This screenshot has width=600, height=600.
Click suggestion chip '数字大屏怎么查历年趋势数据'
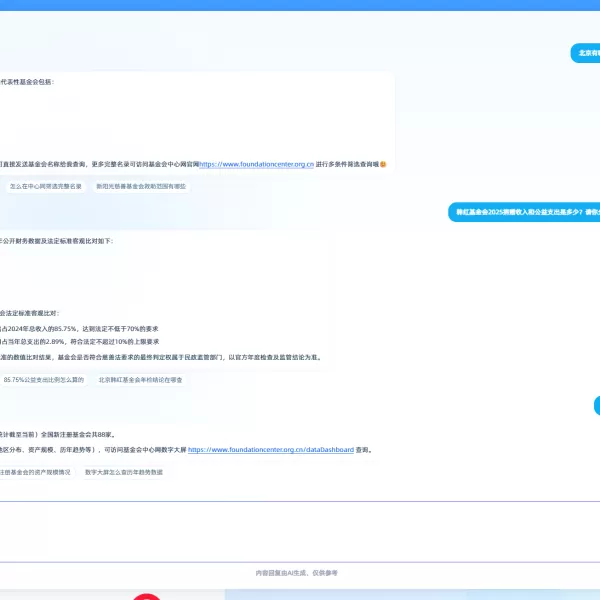click(x=124, y=472)
